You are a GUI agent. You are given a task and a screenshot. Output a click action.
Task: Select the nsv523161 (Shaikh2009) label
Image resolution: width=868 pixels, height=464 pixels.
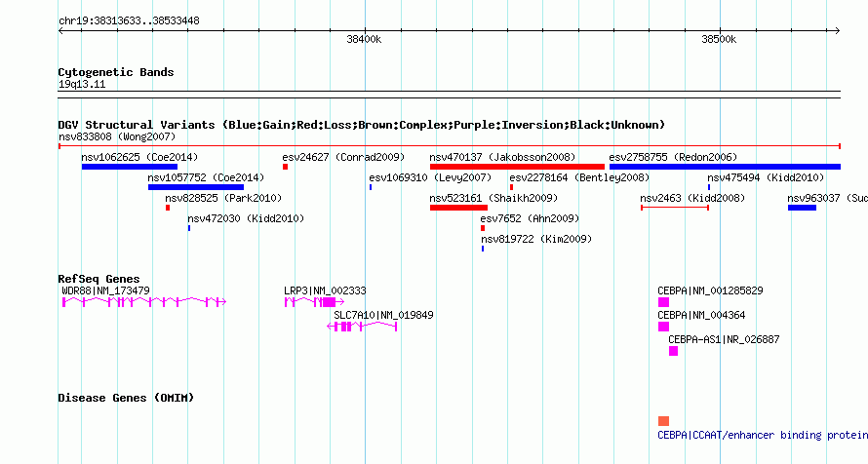493,198
